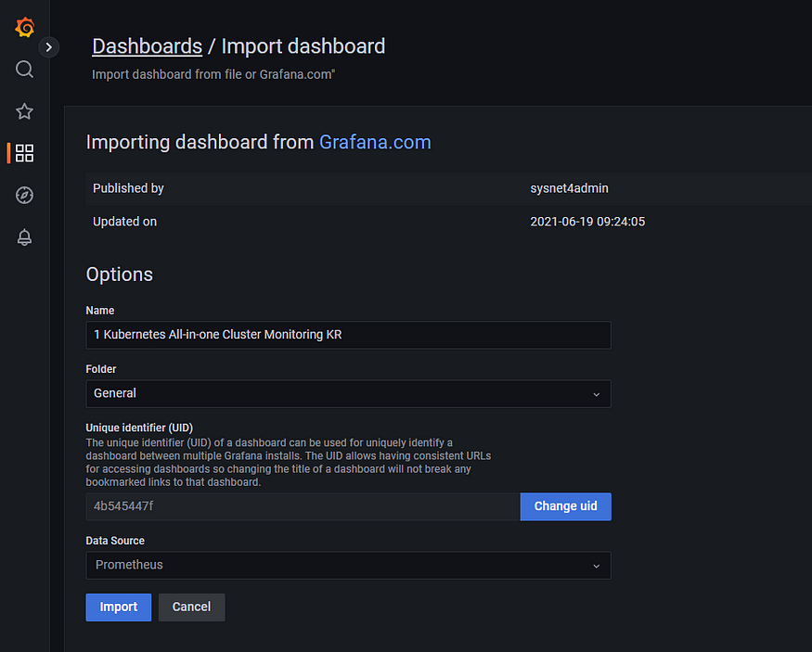Cancel the dashboard import
812x652 pixels.
click(191, 607)
